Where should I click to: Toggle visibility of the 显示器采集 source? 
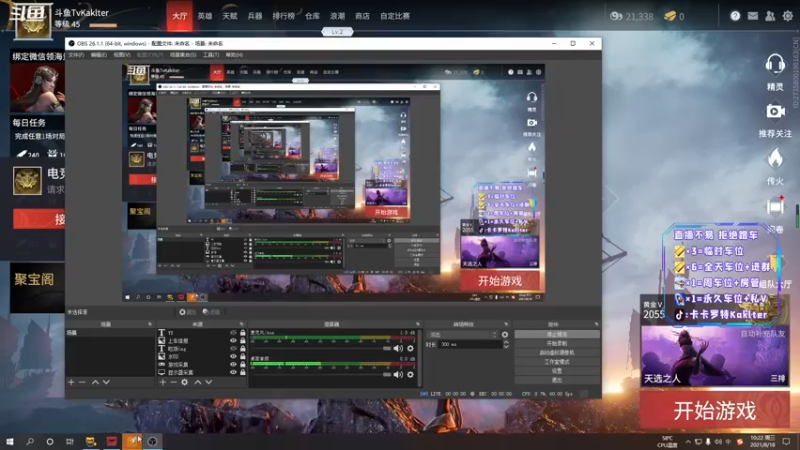[x=233, y=372]
